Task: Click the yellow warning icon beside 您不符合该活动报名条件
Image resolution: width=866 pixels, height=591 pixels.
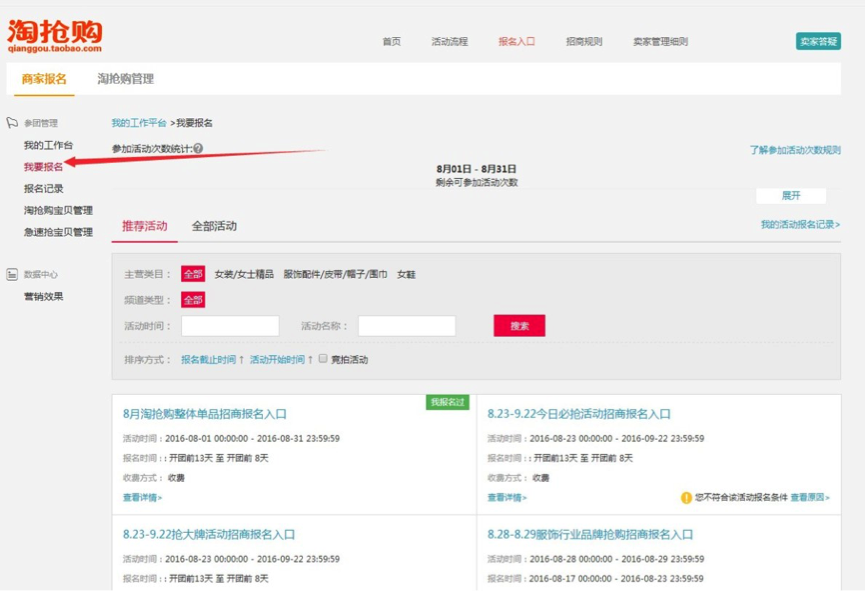Action: point(686,498)
